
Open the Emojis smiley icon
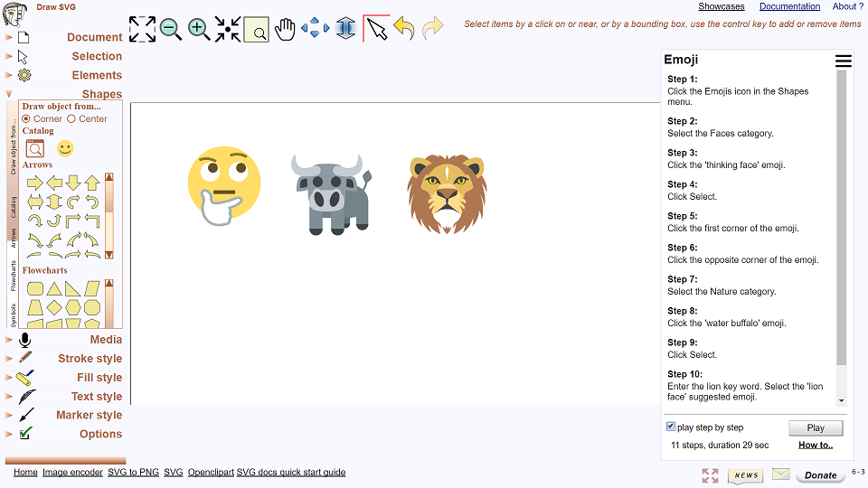(x=65, y=148)
